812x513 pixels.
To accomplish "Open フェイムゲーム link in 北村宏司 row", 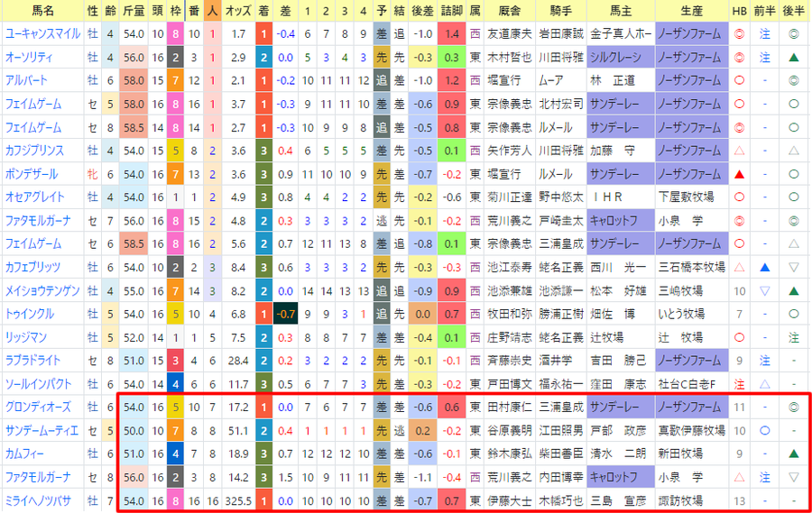I will 33,104.
